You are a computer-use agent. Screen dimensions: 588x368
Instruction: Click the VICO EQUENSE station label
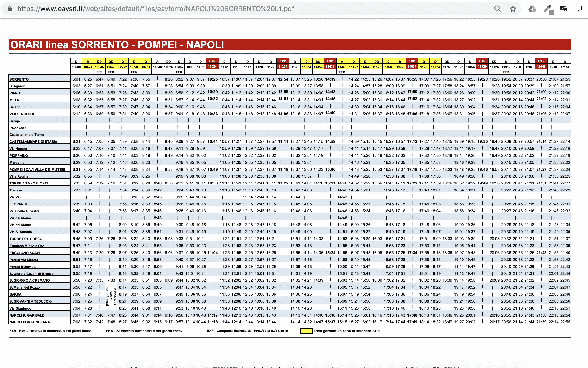[x=22, y=114]
